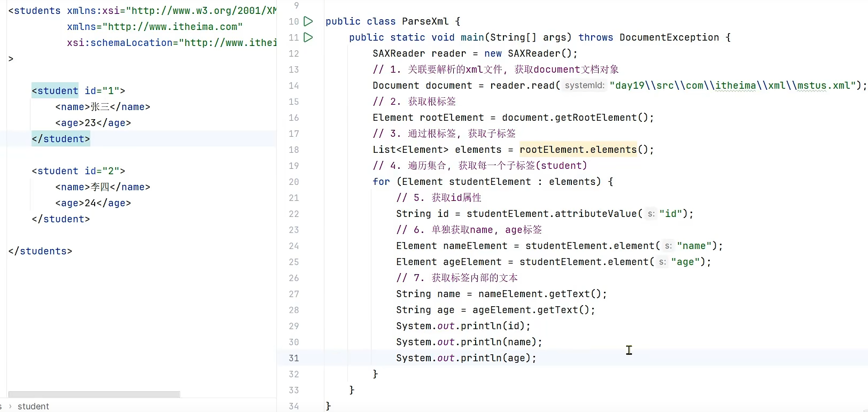Click the "name" string argument on line 24

(694, 246)
